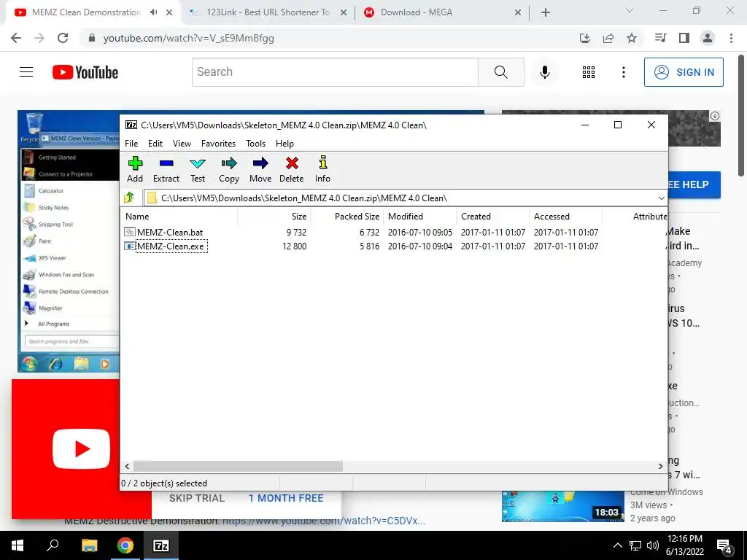747x560 pixels.
Task: Open the Favorites menu in 7-Zip
Action: coord(218,144)
